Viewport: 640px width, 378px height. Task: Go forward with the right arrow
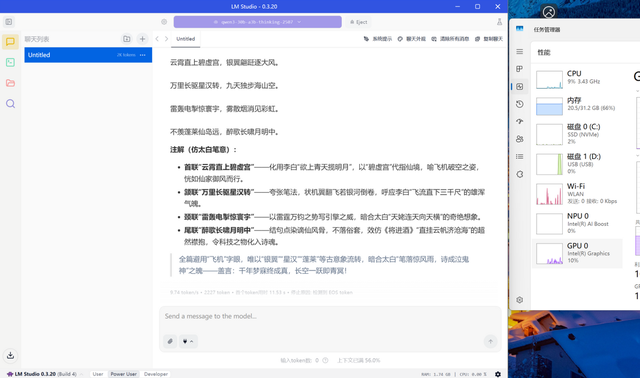coord(166,39)
